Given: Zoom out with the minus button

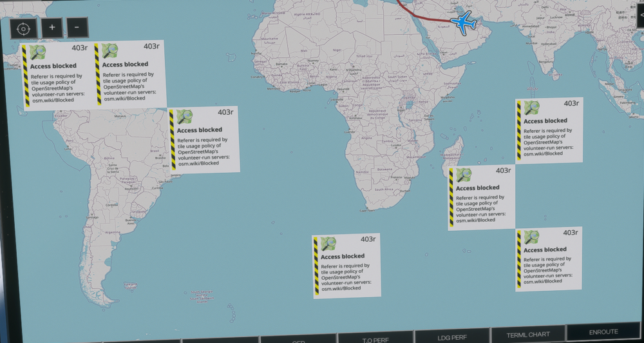Looking at the screenshot, I should tap(77, 28).
